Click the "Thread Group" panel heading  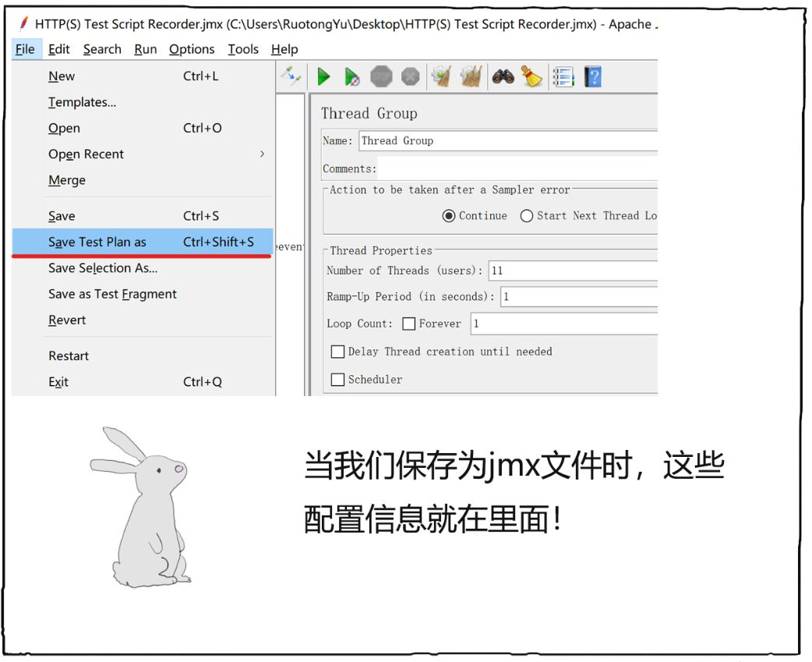click(x=369, y=113)
